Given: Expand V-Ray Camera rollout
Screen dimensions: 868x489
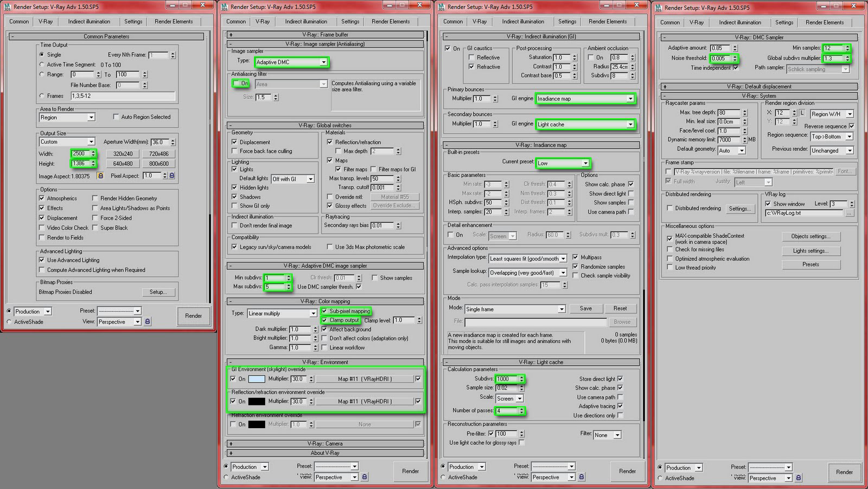Looking at the screenshot, I should [x=325, y=443].
